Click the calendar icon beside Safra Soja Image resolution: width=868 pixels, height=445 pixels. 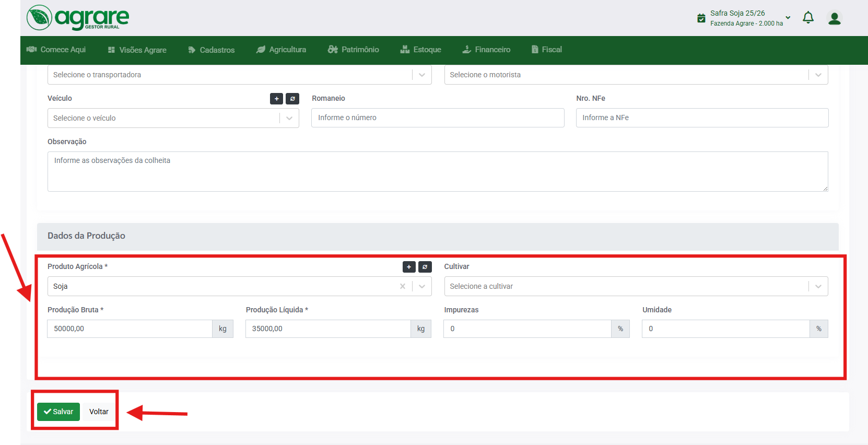click(x=701, y=18)
